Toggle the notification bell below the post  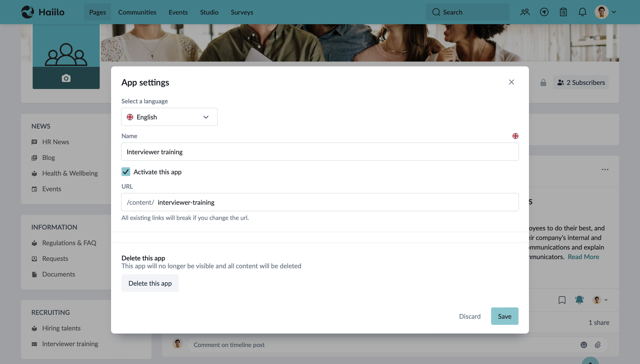[579, 300]
